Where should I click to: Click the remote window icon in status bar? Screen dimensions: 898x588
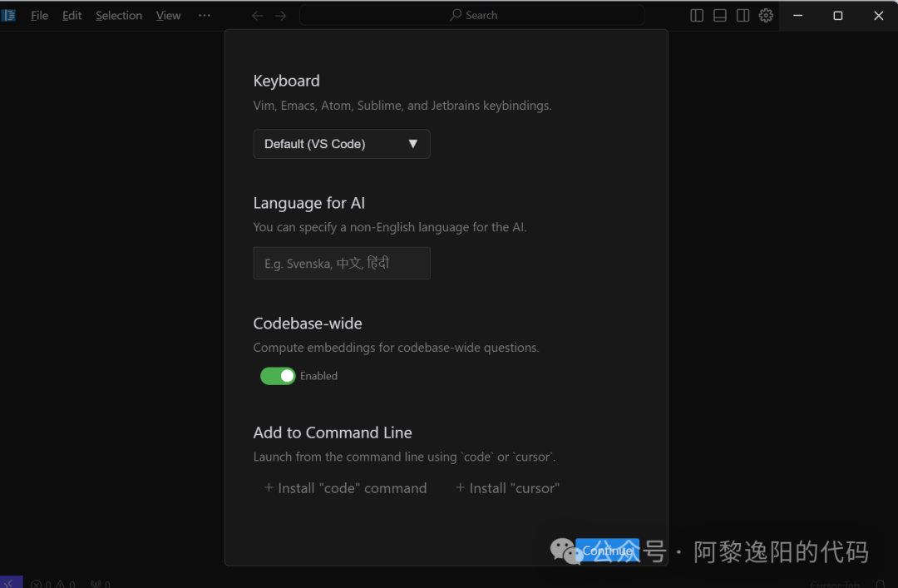[11, 582]
